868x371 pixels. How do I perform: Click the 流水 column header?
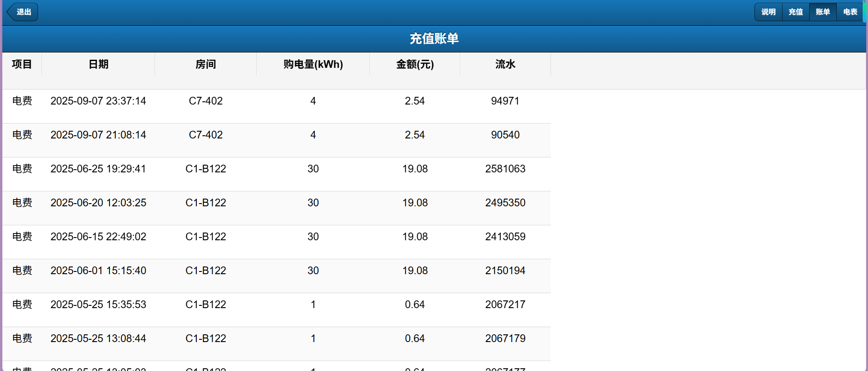tap(505, 64)
